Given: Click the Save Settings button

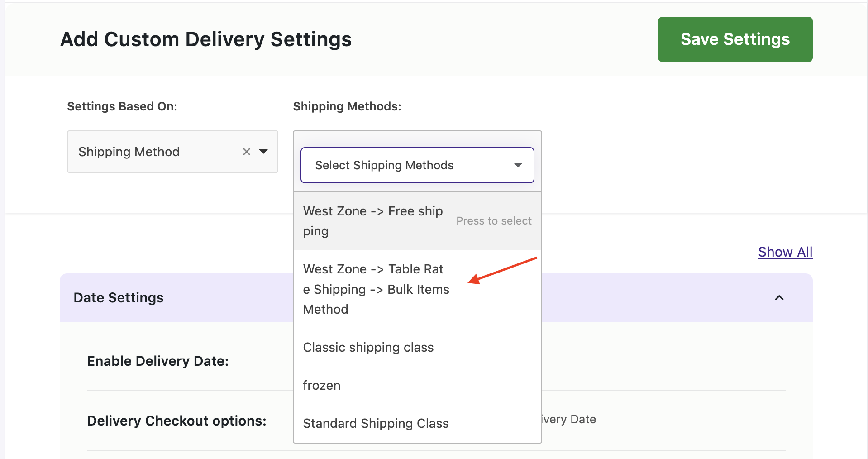Looking at the screenshot, I should click(x=734, y=39).
